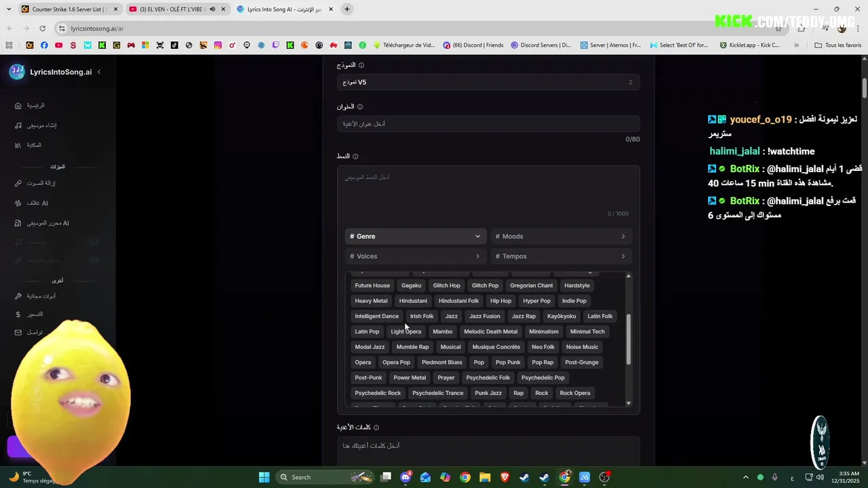Select the Hip Hop genre tag
This screenshot has height=488, width=868.
point(500,301)
